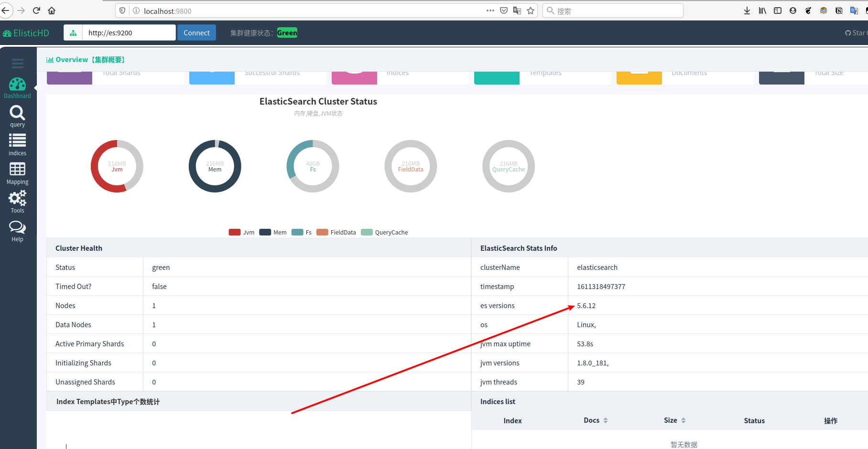Image resolution: width=868 pixels, height=449 pixels.
Task: Show site information icon
Action: (136, 11)
